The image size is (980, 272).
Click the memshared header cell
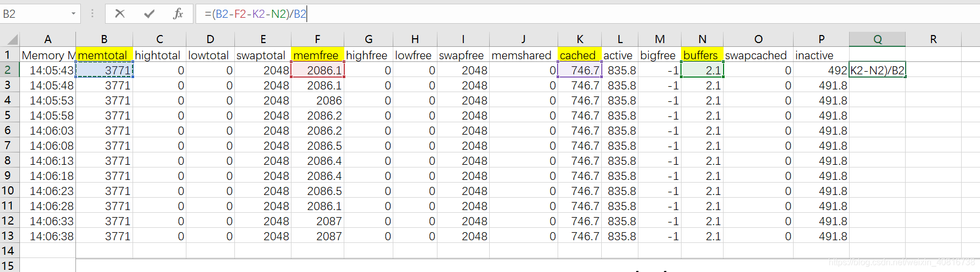523,55
